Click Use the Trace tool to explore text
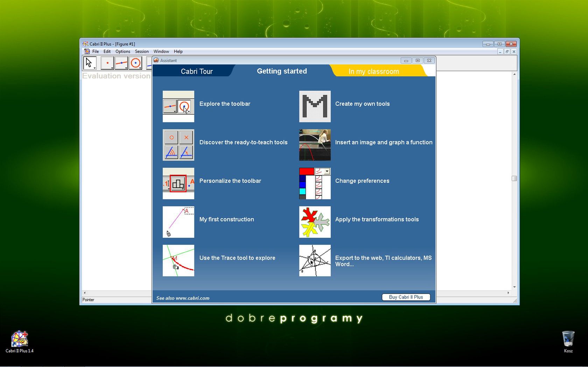Viewport: 588px width, 367px height. tap(237, 258)
